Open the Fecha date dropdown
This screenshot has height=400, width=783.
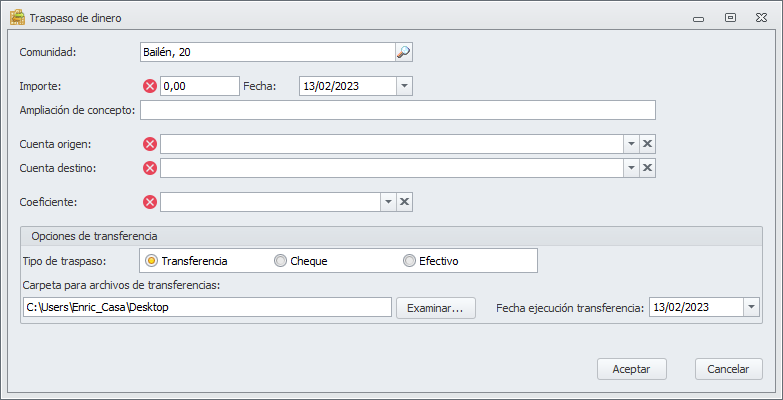point(404,86)
